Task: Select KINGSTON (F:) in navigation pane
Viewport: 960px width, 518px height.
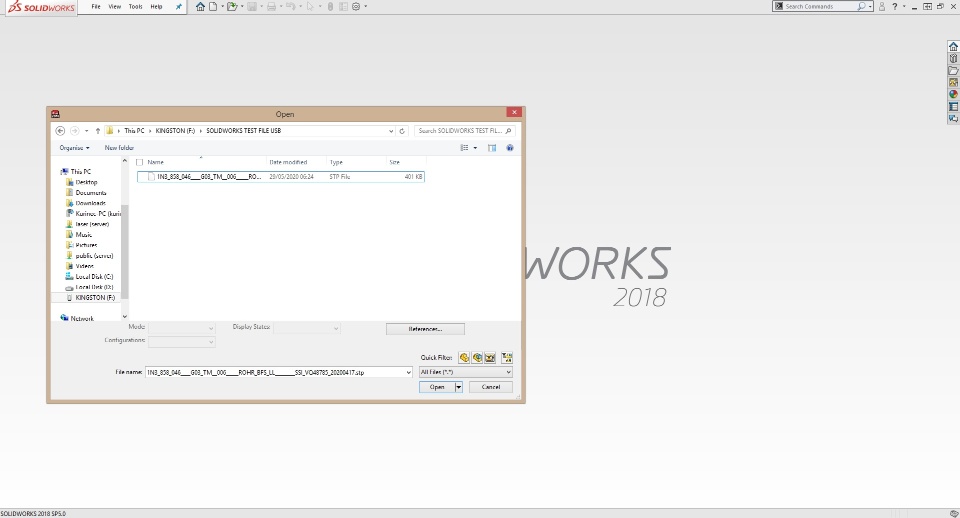Action: [94, 298]
